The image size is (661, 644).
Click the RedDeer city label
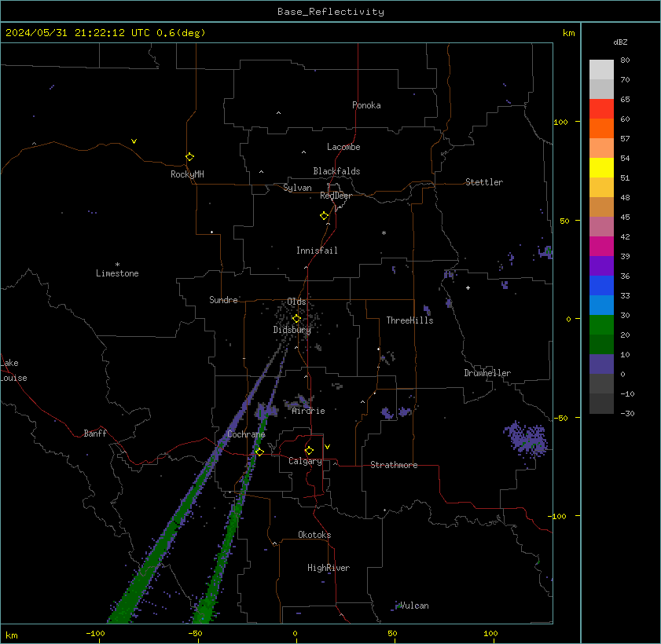click(x=336, y=196)
